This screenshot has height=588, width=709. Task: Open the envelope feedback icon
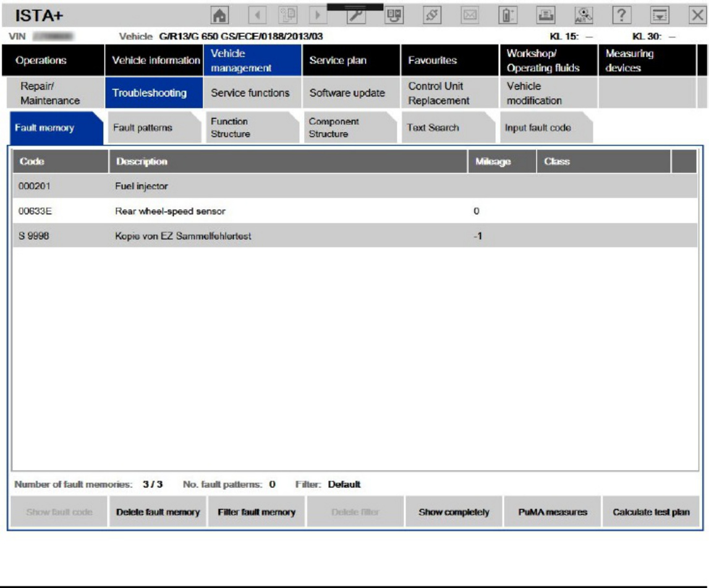(470, 15)
